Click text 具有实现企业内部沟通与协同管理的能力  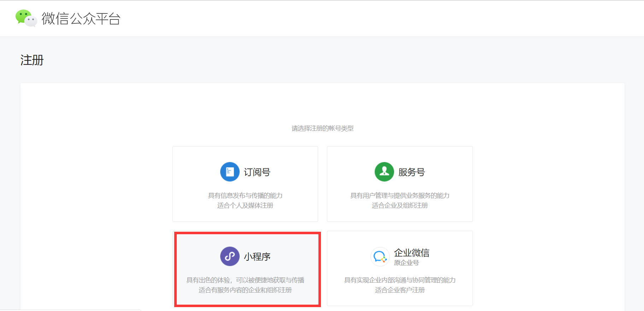coord(400,280)
